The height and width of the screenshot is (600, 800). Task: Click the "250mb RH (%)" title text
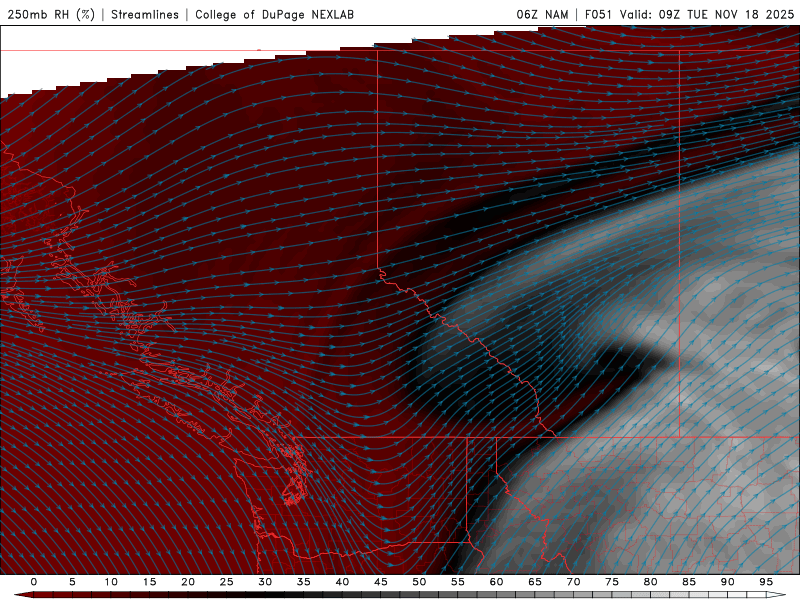pyautogui.click(x=51, y=14)
